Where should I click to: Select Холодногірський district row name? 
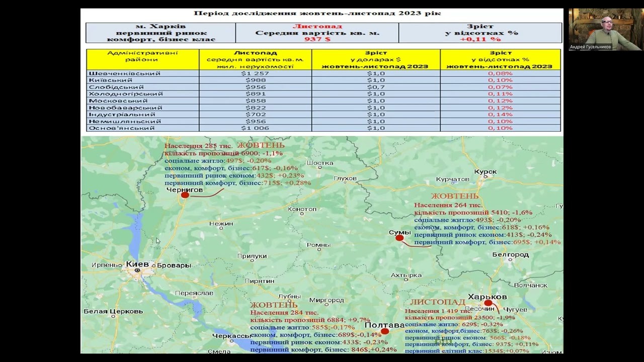(x=126, y=94)
